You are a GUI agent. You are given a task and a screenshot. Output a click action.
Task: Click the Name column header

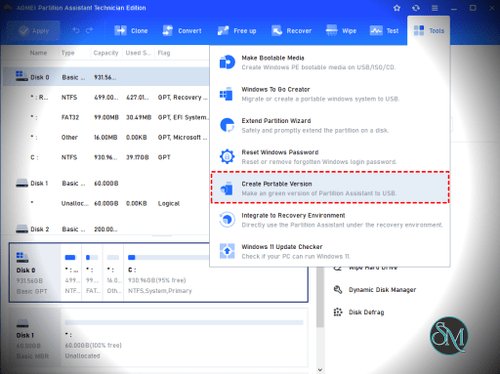tap(38, 53)
